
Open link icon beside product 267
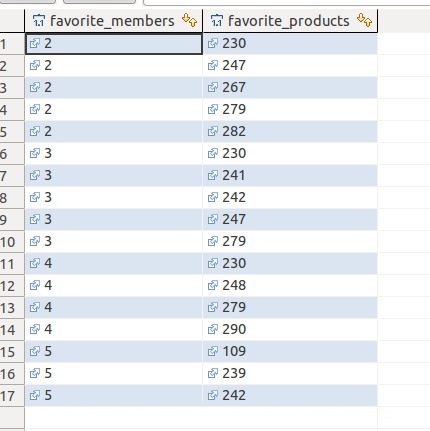(213, 87)
